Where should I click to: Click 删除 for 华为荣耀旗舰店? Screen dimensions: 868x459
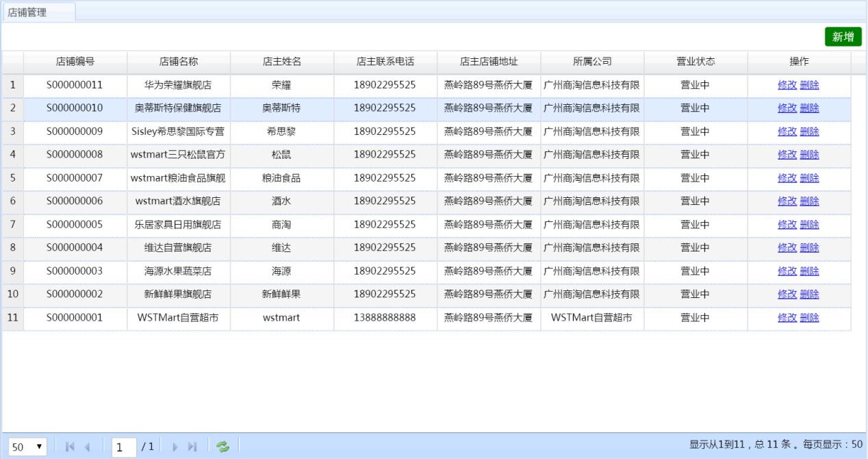809,86
